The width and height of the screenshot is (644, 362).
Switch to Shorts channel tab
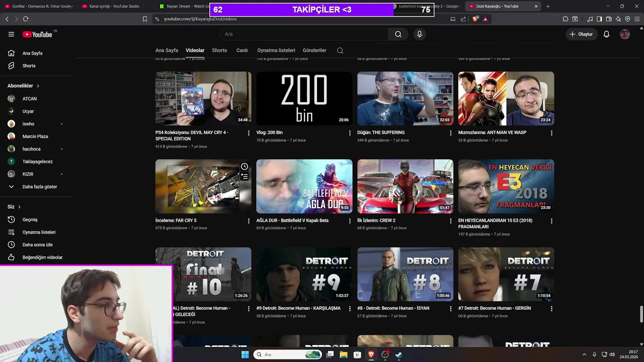[219, 50]
